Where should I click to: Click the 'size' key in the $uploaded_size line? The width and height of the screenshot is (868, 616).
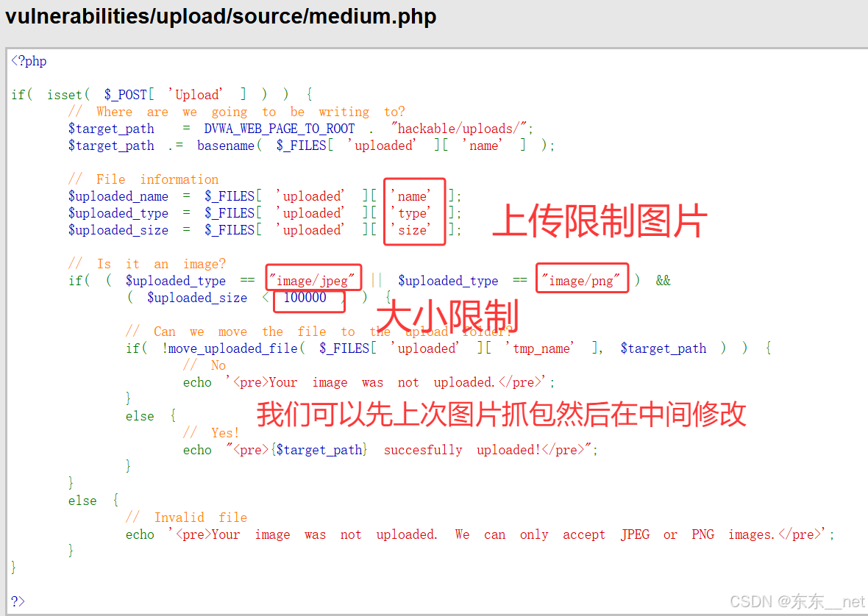pyautogui.click(x=412, y=230)
